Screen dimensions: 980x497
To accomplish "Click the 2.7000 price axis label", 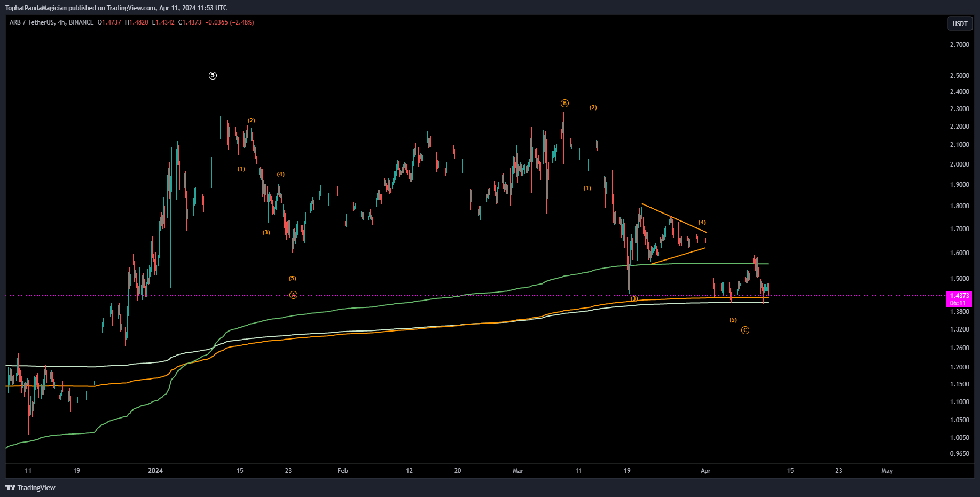I will tap(959, 45).
